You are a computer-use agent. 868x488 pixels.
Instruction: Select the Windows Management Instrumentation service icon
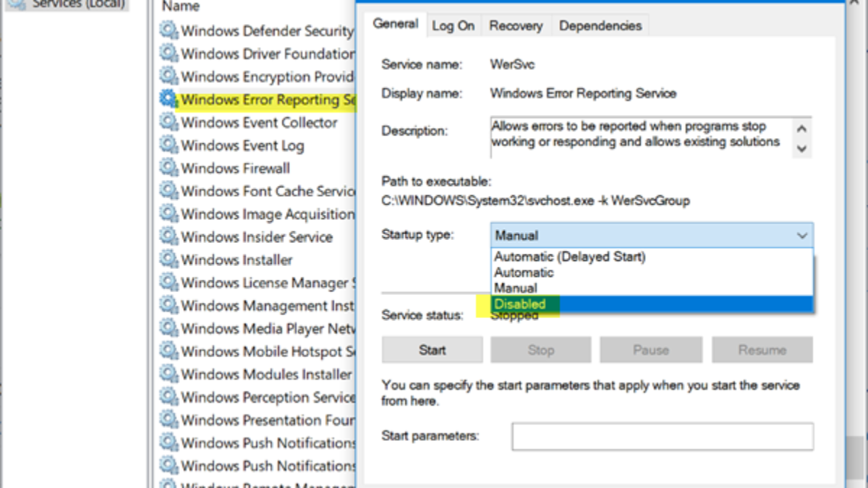[x=169, y=306]
